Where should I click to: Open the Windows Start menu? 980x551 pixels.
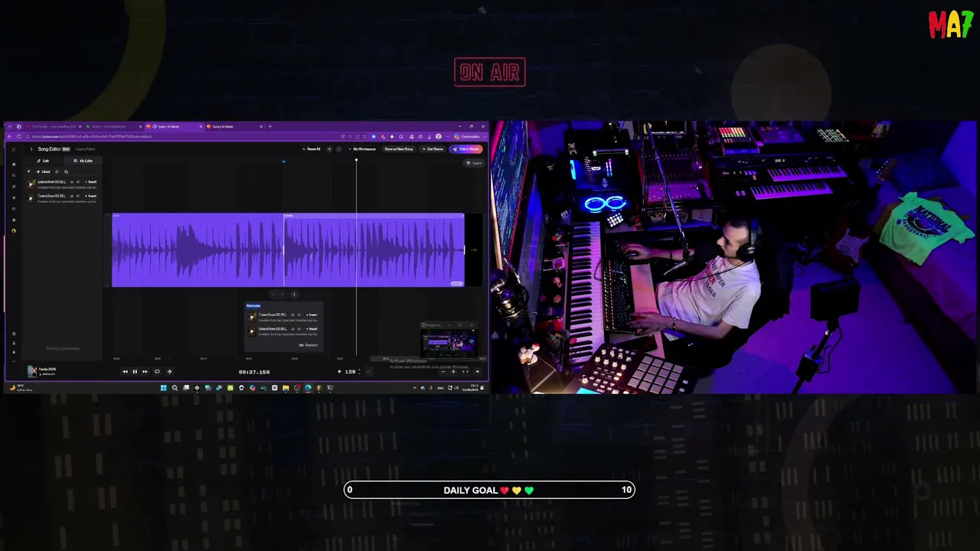click(163, 388)
